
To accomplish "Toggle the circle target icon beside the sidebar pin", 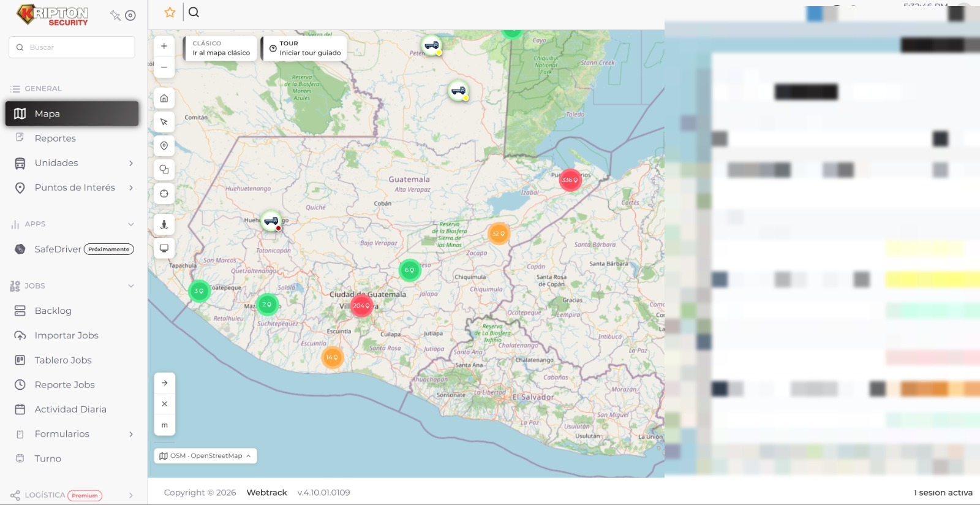I will click(130, 15).
